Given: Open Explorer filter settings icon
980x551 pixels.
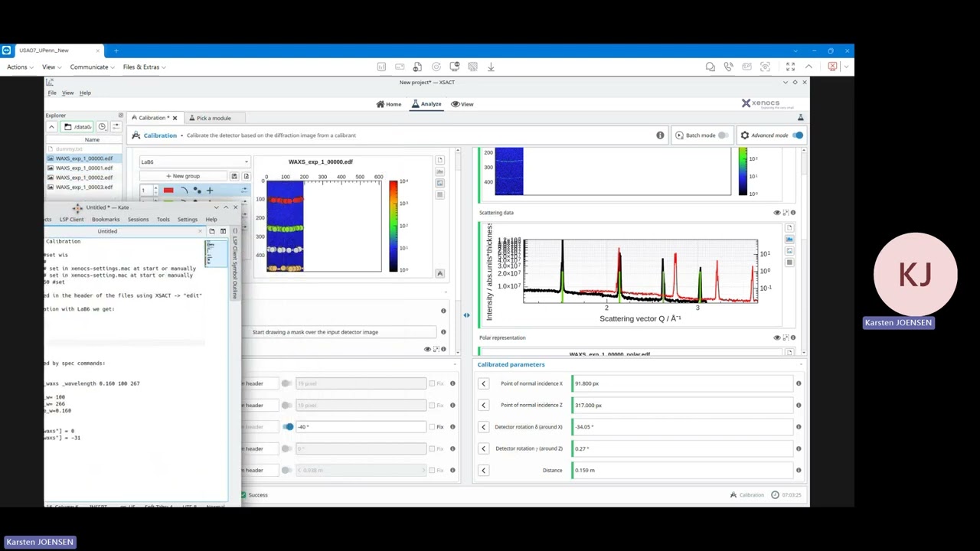Looking at the screenshot, I should (x=116, y=127).
